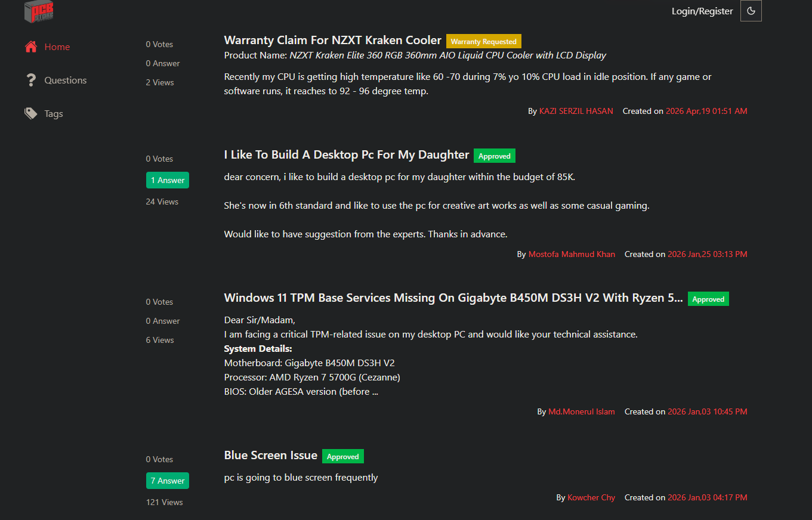Click the Home house icon
Image resolution: width=812 pixels, height=520 pixels.
pyautogui.click(x=31, y=47)
